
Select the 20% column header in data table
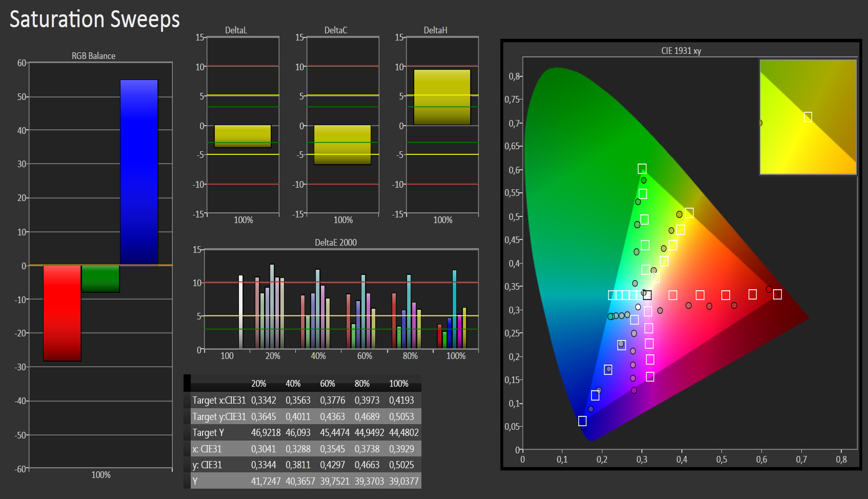[258, 384]
